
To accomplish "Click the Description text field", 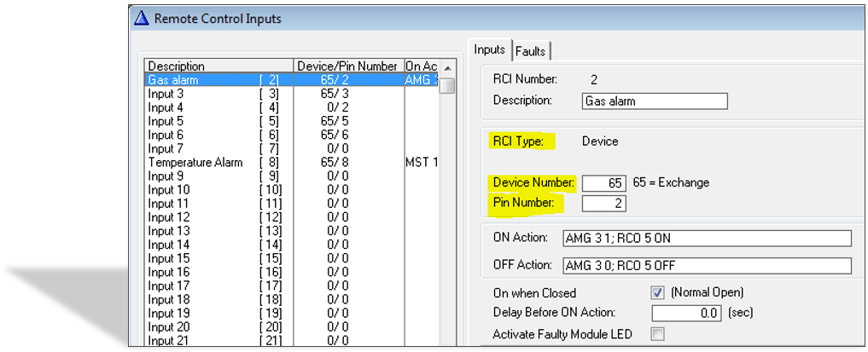I will click(x=655, y=101).
